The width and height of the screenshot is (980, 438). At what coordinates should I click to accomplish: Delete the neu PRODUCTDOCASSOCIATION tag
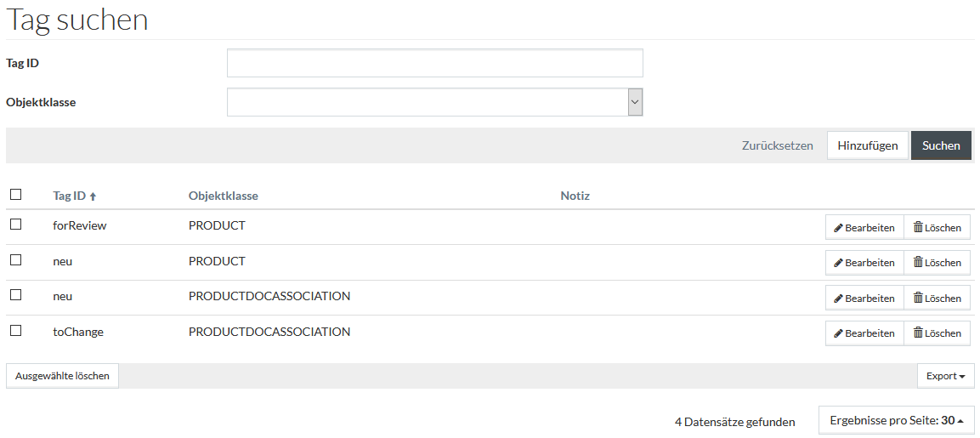[x=937, y=298]
